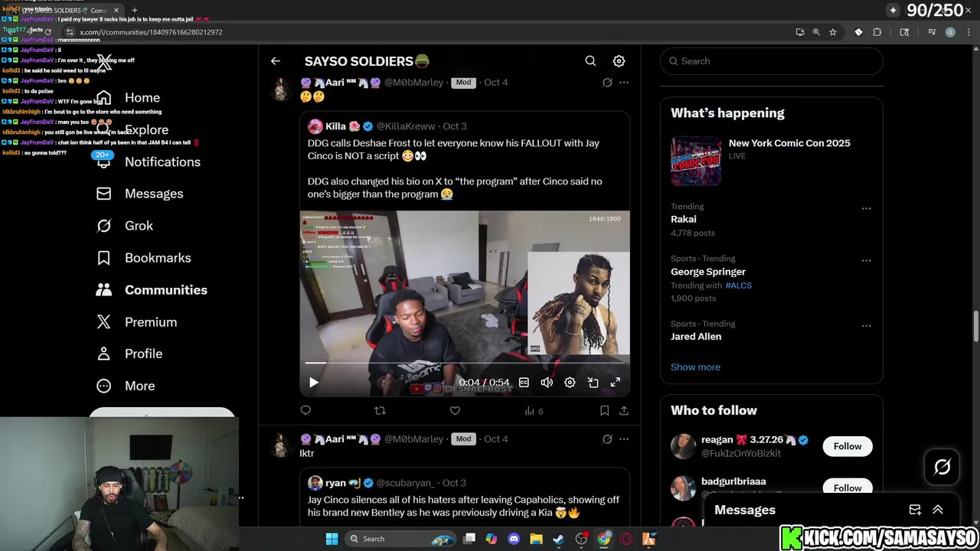Click the Communities people icon
The width and height of the screenshot is (980, 551).
(104, 290)
